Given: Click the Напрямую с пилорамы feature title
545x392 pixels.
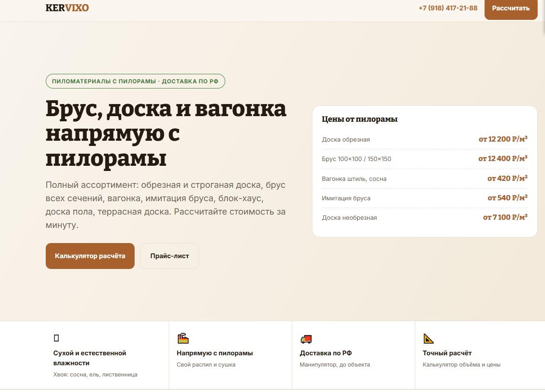Looking at the screenshot, I should [x=215, y=353].
